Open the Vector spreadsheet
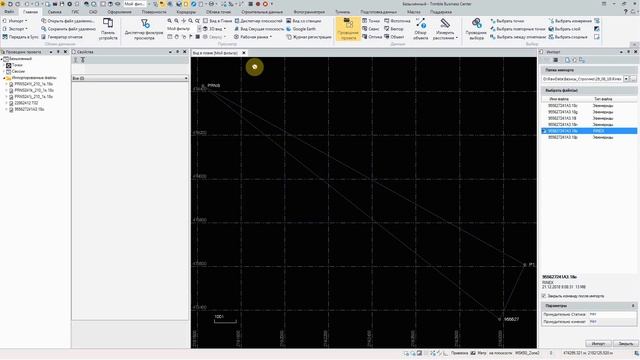The image size is (640, 360). 394,29
